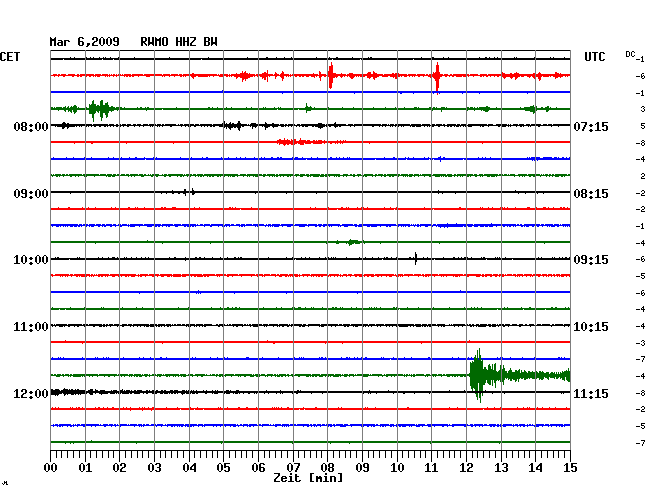Click minute 00 on the time axis
Image resolution: width=650 pixels, height=494 pixels.
(x=51, y=468)
